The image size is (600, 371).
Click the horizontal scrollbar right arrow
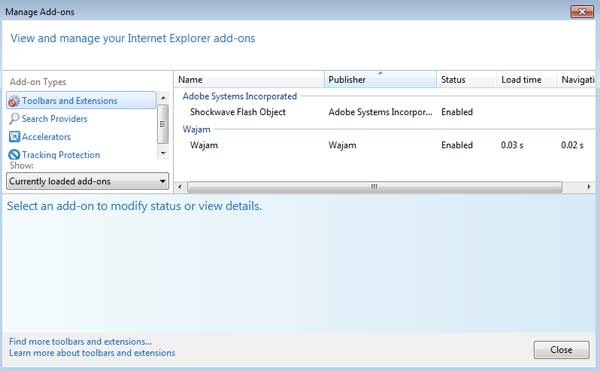coord(589,187)
